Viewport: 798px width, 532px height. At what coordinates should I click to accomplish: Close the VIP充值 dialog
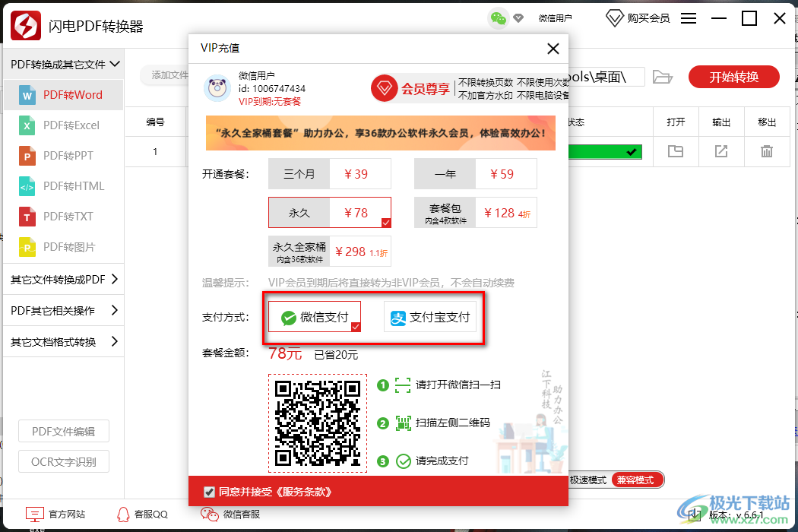click(553, 49)
